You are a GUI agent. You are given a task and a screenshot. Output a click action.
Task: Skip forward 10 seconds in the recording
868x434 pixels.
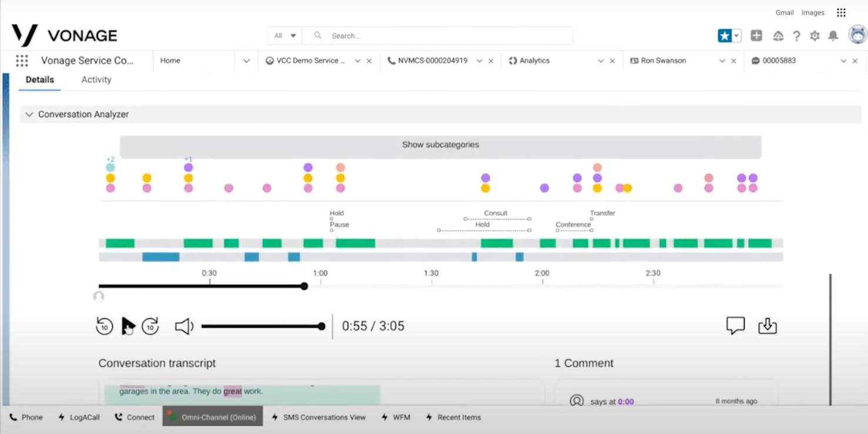coord(150,326)
